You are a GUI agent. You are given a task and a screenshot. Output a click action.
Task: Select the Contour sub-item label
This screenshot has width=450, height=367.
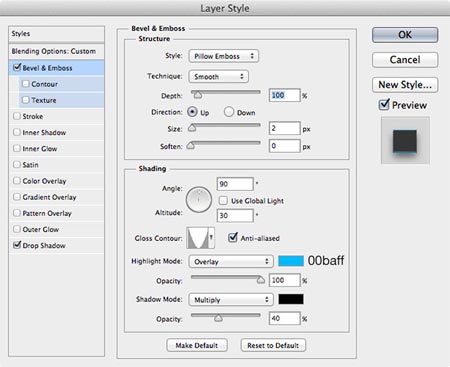point(44,84)
